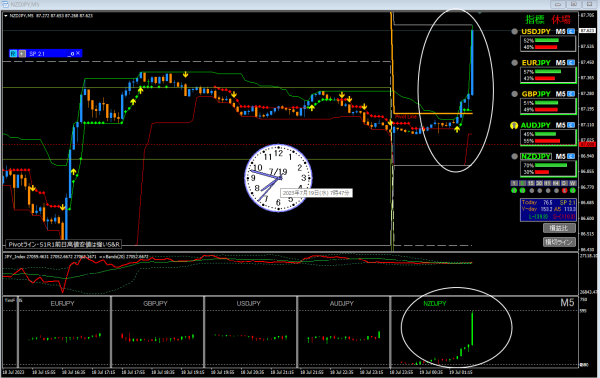Click the yellow bell icon beside AUDJPY

514,125
